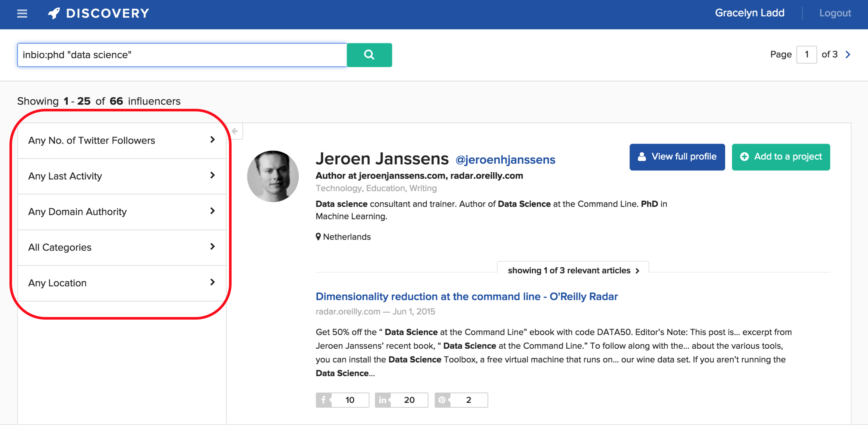Click Technology, Education, Writing categories text
The height and width of the screenshot is (425, 868).
coord(376,188)
